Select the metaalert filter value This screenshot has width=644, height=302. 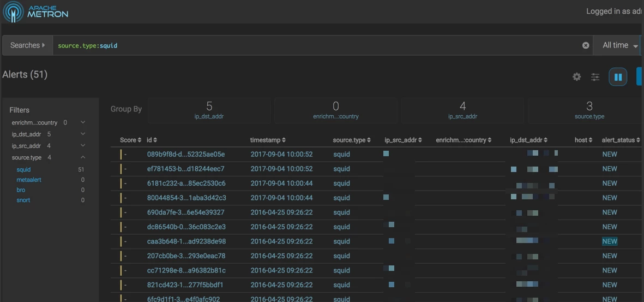click(x=29, y=180)
